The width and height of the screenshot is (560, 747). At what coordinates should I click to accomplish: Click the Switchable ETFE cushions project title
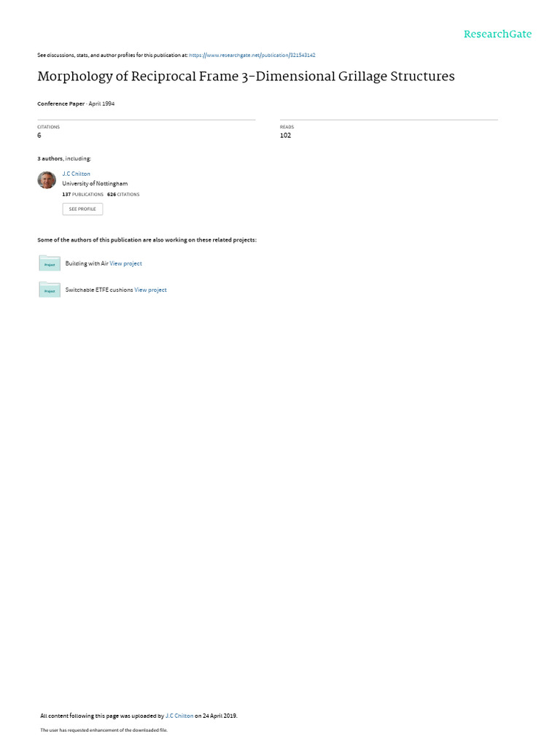pos(99,290)
